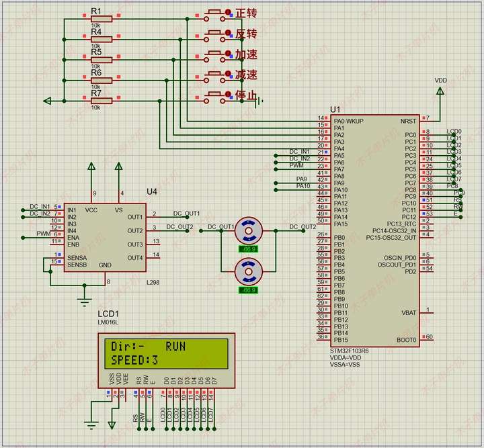Activate the 加速 push button's red actuator
The width and height of the screenshot is (484, 448).
[228, 53]
